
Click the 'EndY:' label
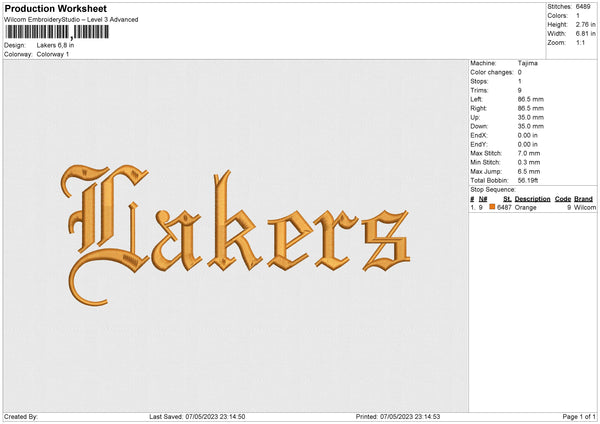tap(479, 144)
